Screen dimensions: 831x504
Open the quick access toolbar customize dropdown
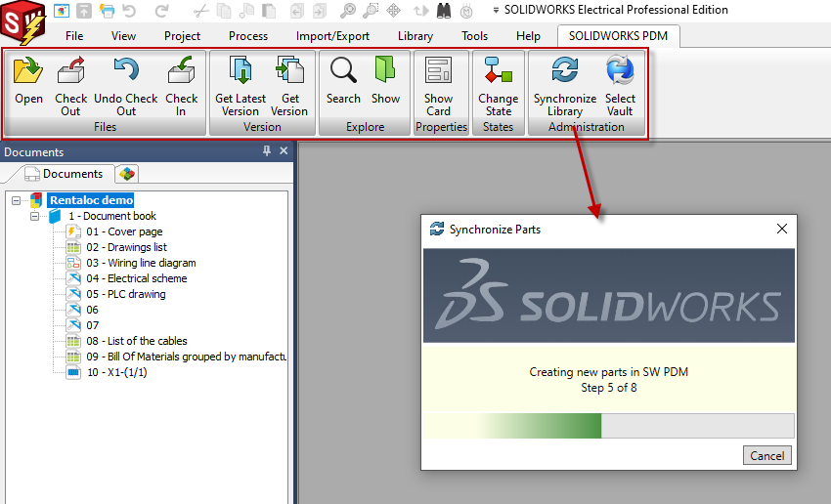(x=496, y=11)
